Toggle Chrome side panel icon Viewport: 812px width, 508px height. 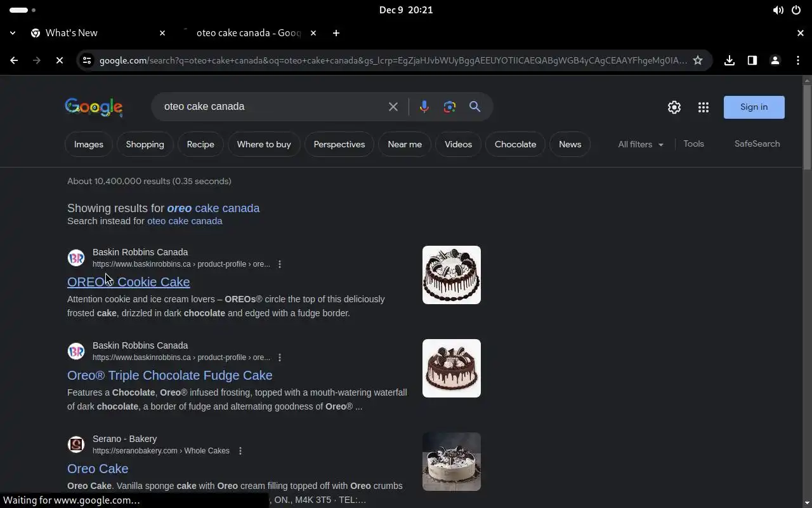pos(752,60)
